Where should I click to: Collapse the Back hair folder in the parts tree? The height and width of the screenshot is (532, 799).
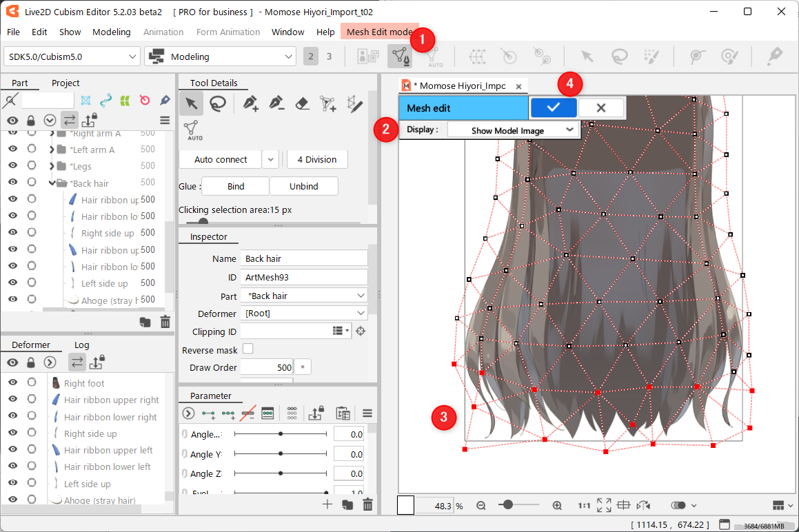click(52, 183)
